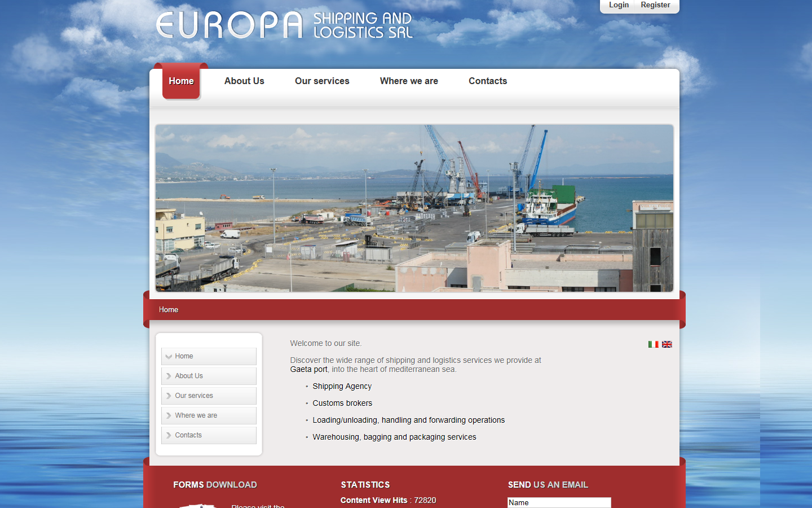Viewport: 812px width, 508px height.
Task: Click the Europa Shipping and Logistics logo
Action: 285,25
